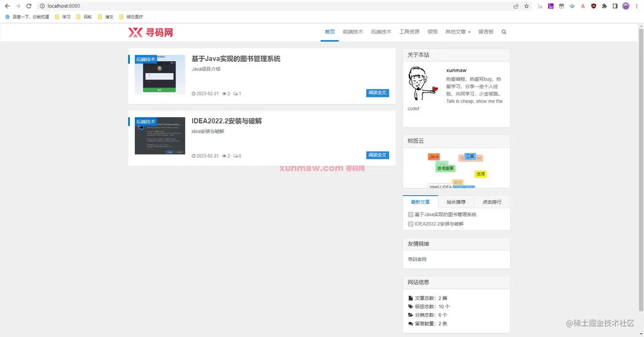Open the Chrome three-dot menu

coord(637,6)
